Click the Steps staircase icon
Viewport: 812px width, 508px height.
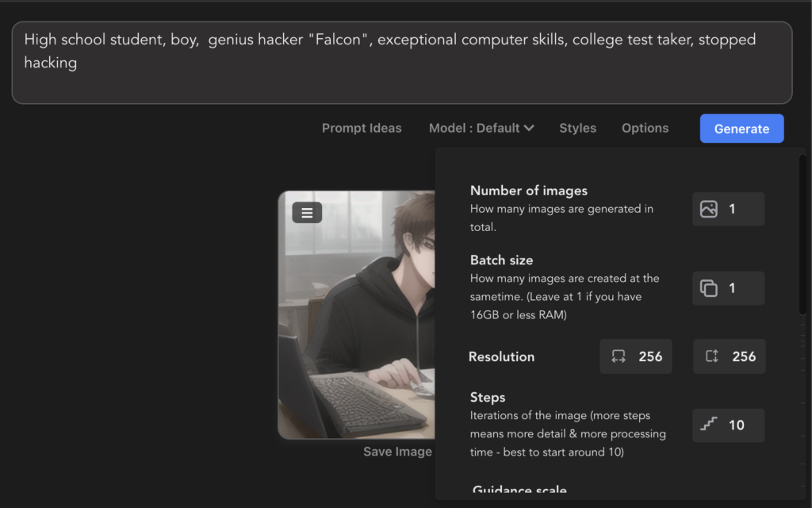click(709, 425)
